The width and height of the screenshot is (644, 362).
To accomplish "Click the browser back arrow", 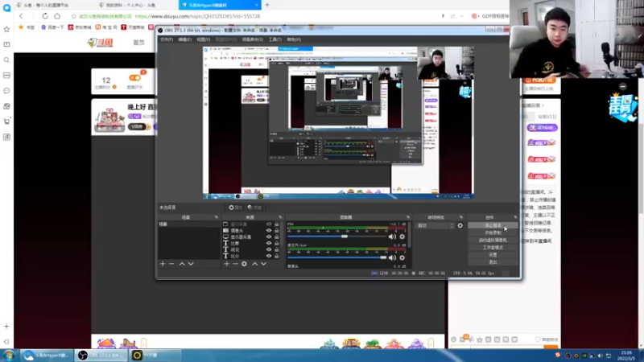I will coord(21,16).
